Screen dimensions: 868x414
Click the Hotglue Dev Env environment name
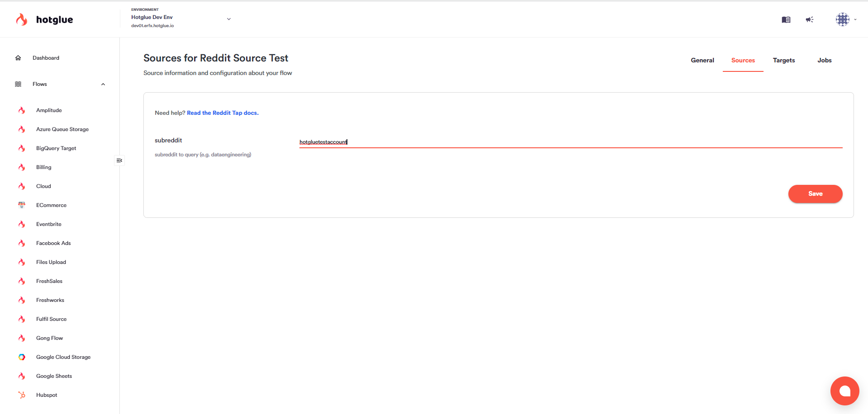(152, 17)
